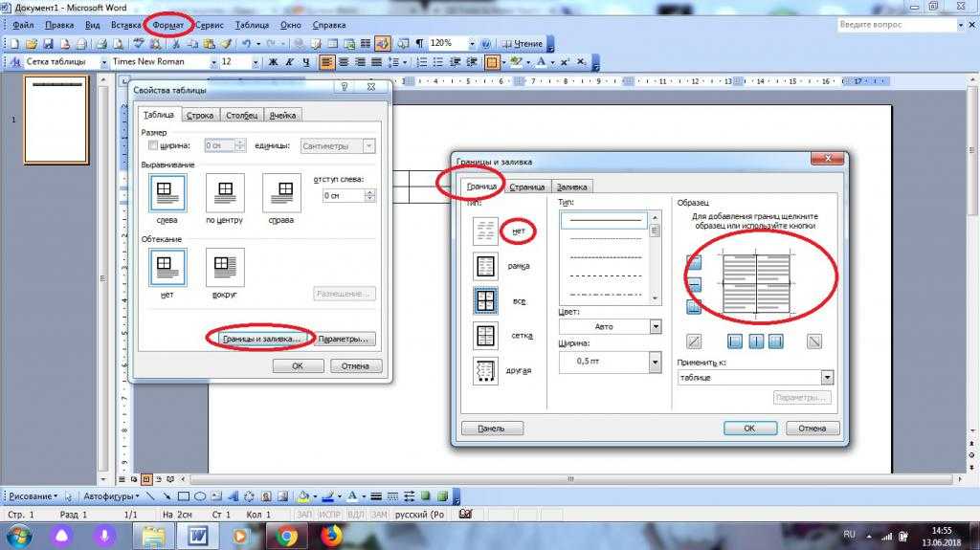Toggle bottom border button beside preview
The width and height of the screenshot is (980, 550).
[x=694, y=307]
